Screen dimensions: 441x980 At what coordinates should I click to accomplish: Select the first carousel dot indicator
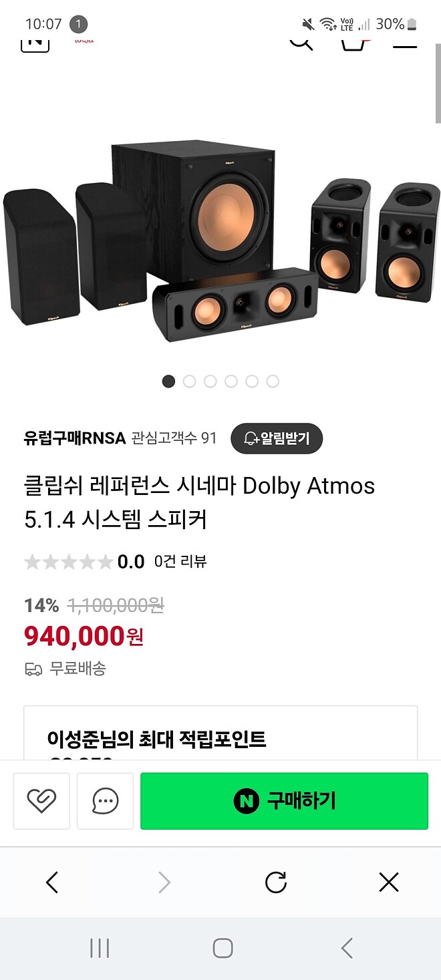(x=168, y=381)
